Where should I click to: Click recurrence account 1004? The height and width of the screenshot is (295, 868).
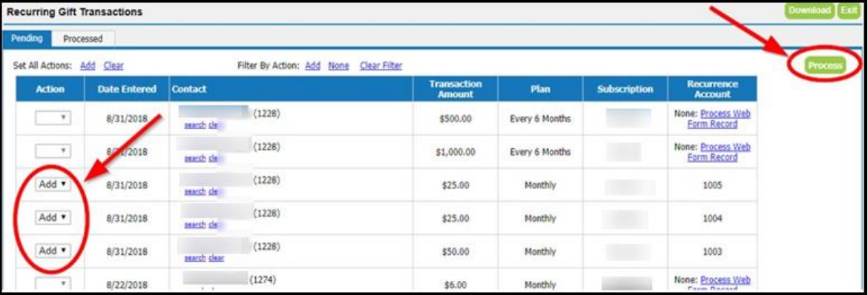(x=712, y=218)
